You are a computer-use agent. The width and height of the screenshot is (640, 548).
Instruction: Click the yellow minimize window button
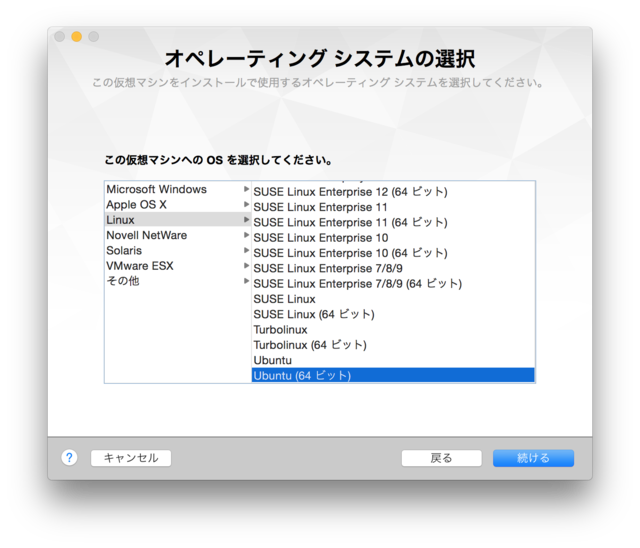(76, 37)
